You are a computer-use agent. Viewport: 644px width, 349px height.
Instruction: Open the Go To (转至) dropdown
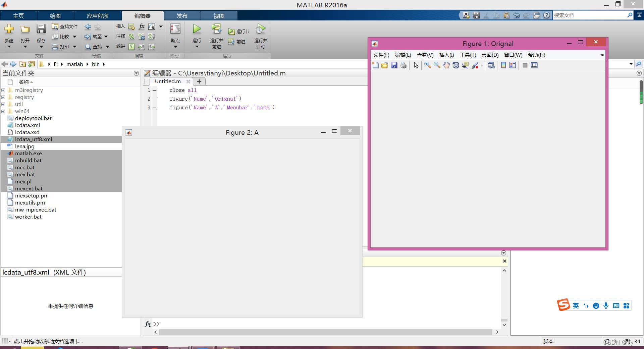coord(96,37)
